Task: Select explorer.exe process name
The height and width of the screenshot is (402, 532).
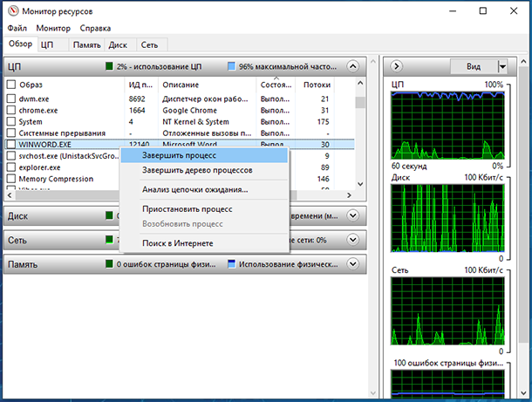Action: [x=40, y=167]
